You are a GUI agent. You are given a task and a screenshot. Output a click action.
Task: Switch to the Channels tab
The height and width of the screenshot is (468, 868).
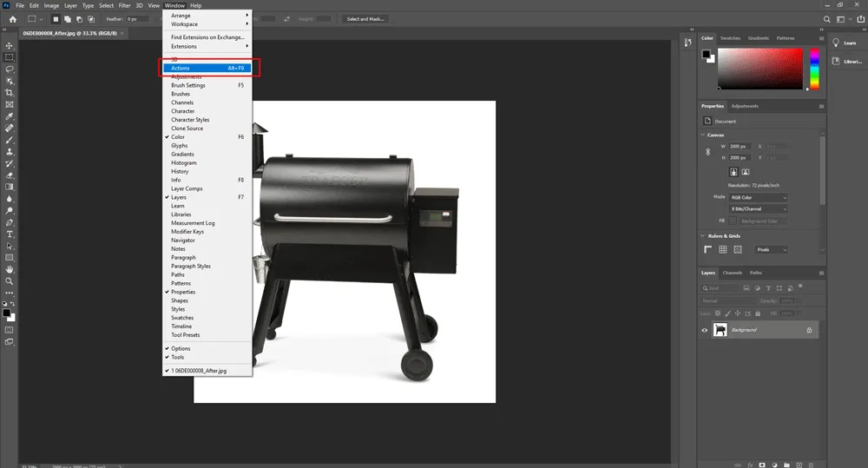pos(733,273)
